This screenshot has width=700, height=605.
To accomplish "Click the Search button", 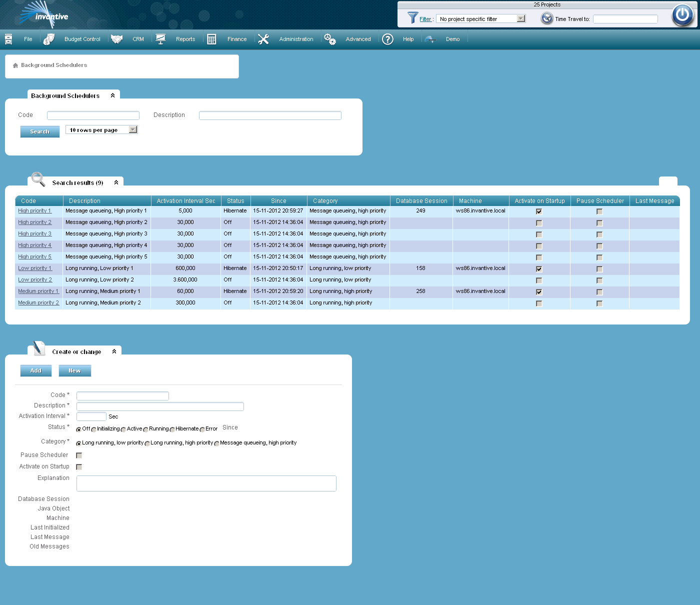I will (40, 131).
